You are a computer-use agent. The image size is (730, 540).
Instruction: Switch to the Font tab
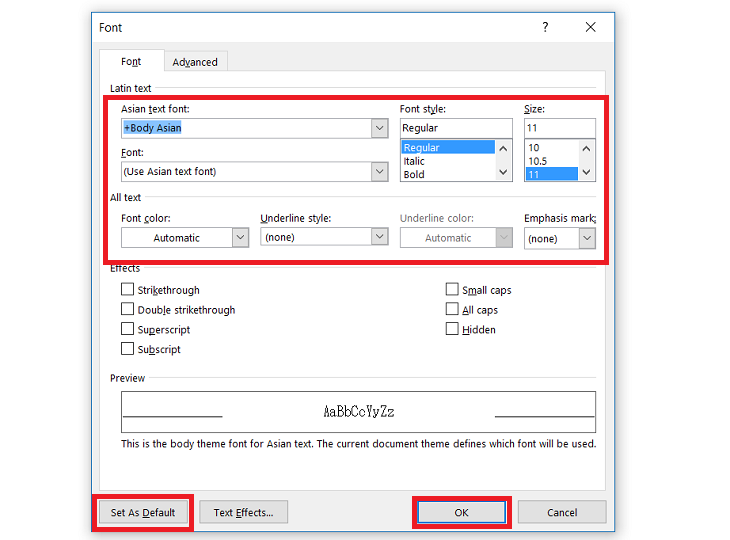(131, 61)
